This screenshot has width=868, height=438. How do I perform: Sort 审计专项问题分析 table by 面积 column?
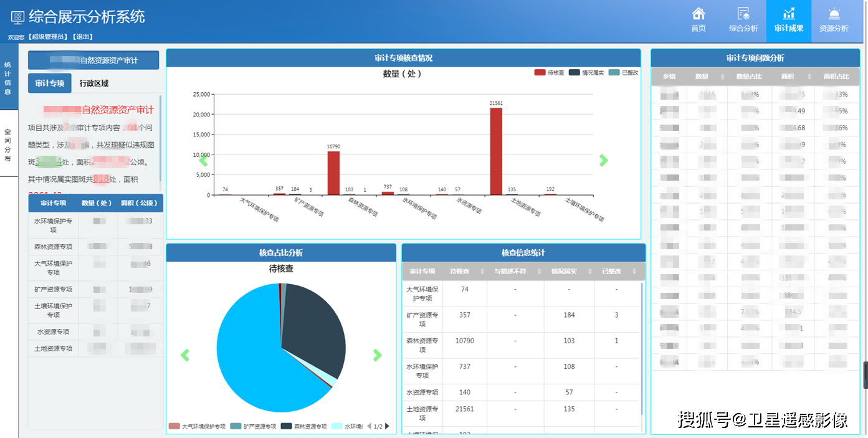pos(793,77)
